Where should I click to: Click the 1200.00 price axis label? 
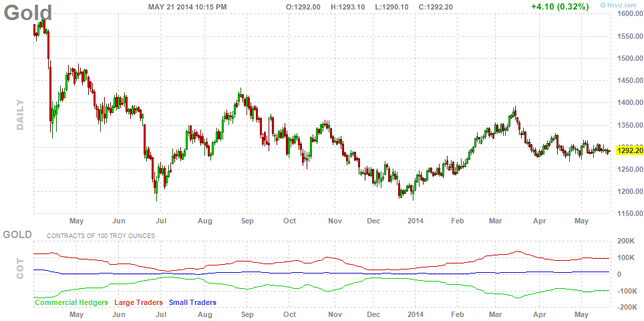(x=629, y=191)
